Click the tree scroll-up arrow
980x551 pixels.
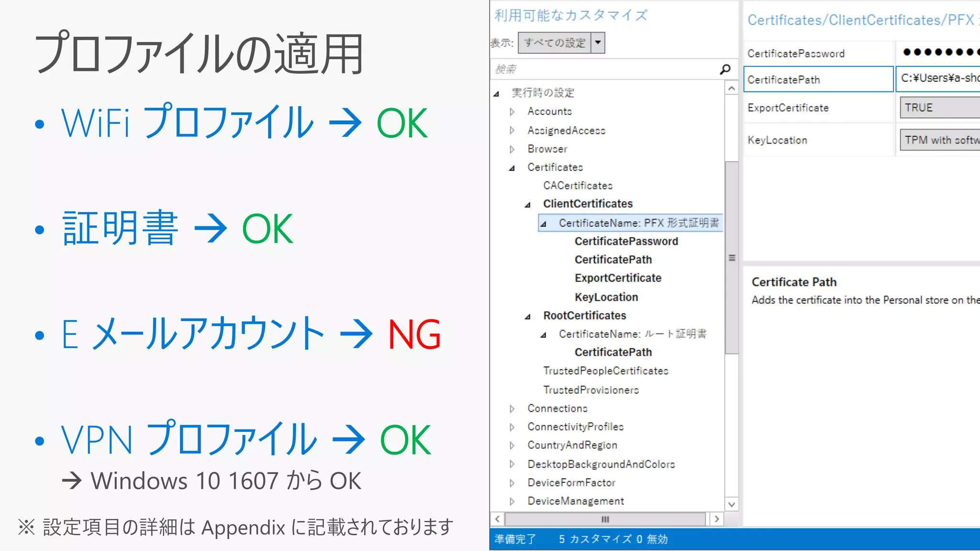point(731,88)
